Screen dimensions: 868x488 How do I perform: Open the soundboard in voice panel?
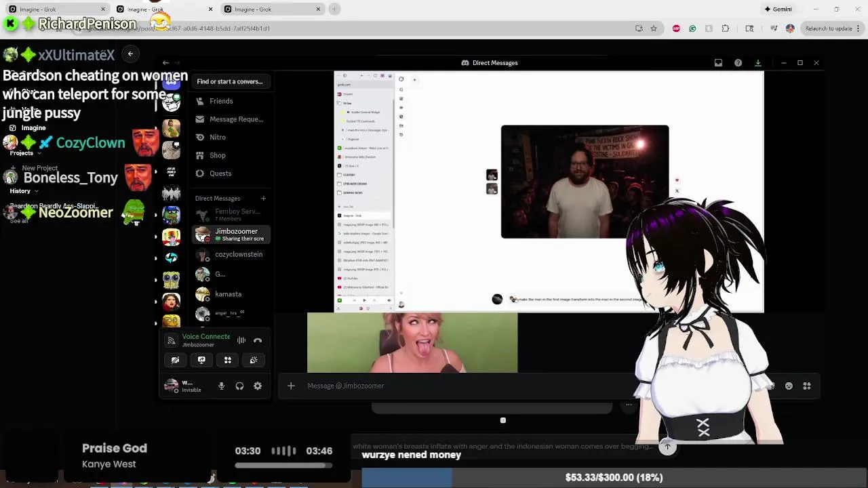(x=254, y=360)
